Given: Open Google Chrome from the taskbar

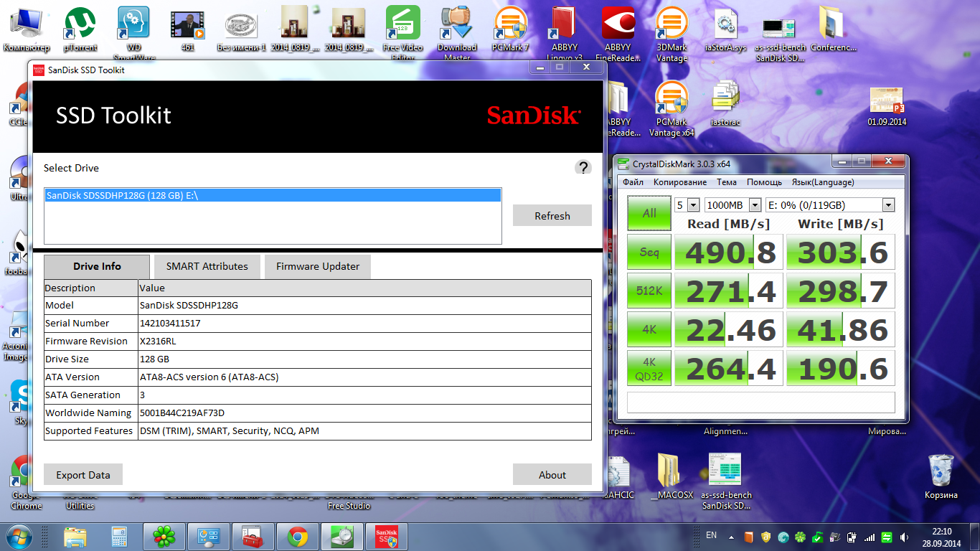Looking at the screenshot, I should (298, 537).
